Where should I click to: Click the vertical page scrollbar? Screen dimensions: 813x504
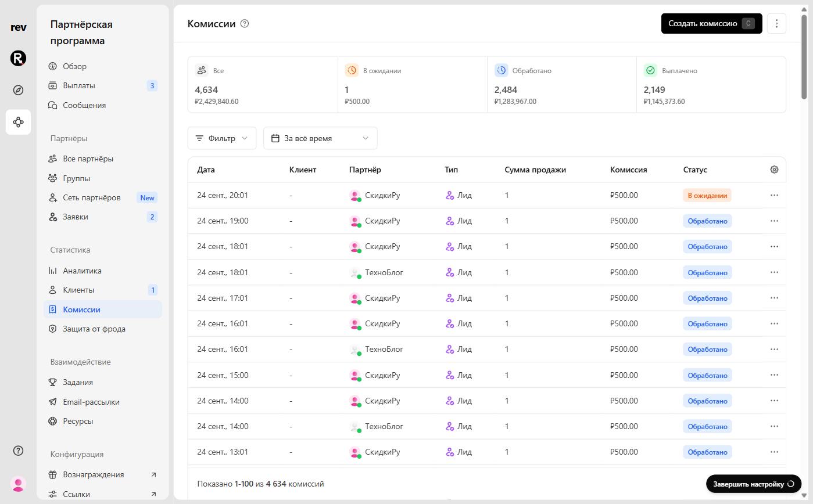(804, 57)
